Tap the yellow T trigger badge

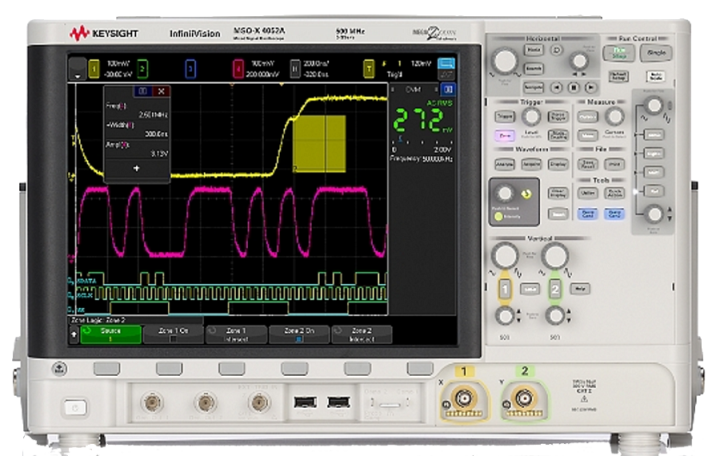pyautogui.click(x=368, y=69)
